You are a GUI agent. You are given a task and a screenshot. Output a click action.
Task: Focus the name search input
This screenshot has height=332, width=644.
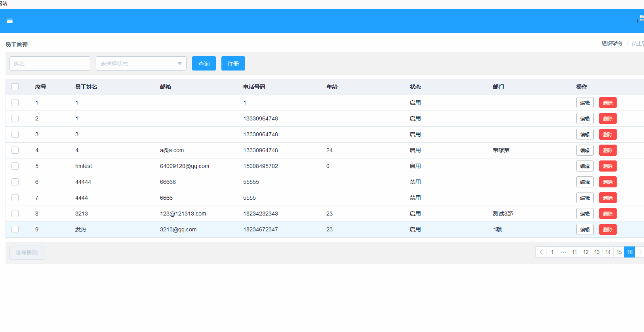[50, 63]
